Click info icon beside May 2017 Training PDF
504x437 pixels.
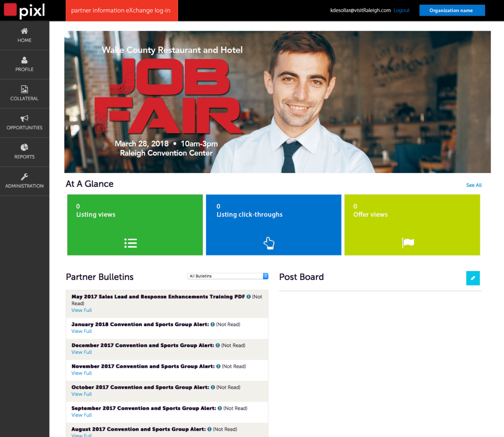coord(249,297)
